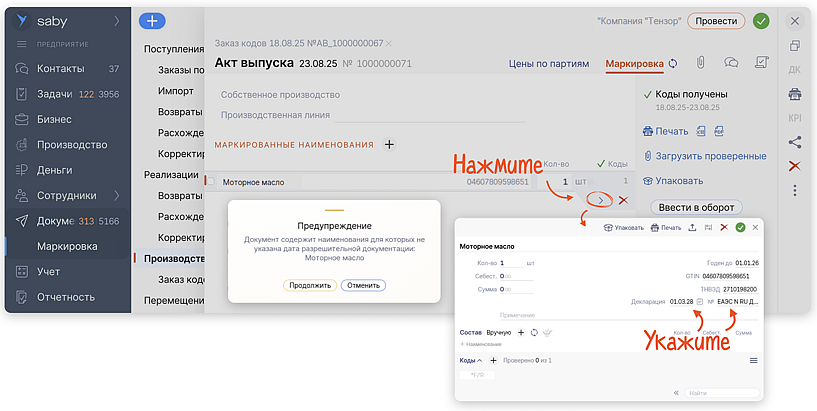Click the refresh icon beside Состав

pos(534,332)
